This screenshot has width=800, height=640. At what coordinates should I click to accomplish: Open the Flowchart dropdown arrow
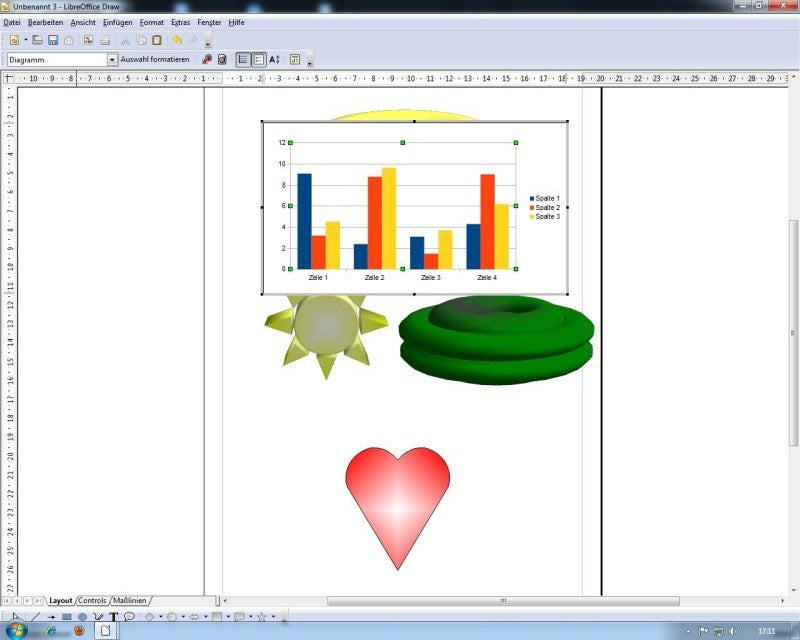[228, 617]
